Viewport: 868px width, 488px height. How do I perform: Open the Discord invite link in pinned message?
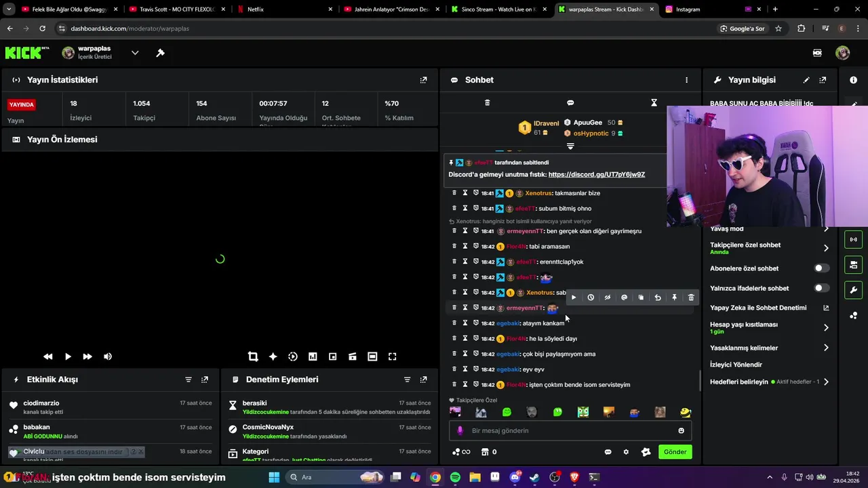pyautogui.click(x=596, y=174)
